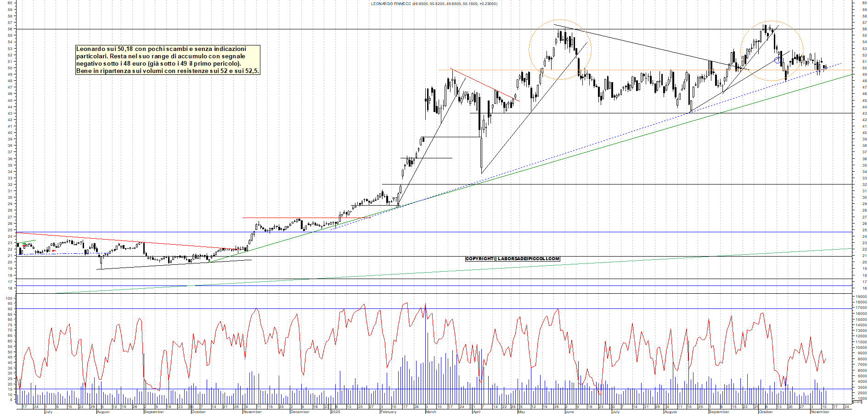Click the 2025 label on the time axis
The height and width of the screenshot is (414, 868).
click(x=336, y=412)
